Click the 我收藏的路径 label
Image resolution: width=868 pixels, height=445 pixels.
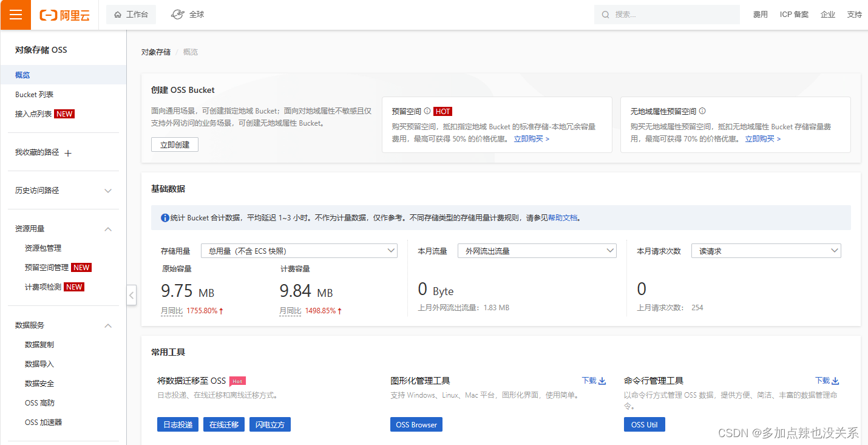[37, 152]
